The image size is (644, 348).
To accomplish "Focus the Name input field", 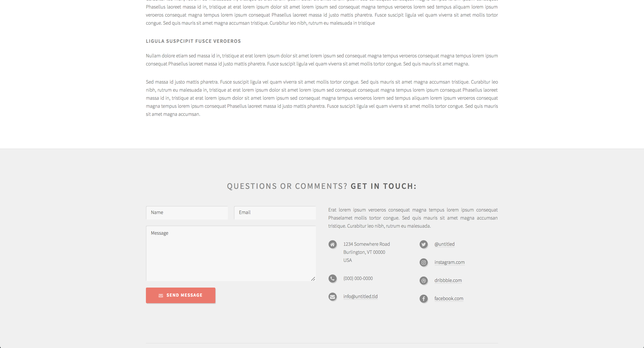I will point(187,213).
